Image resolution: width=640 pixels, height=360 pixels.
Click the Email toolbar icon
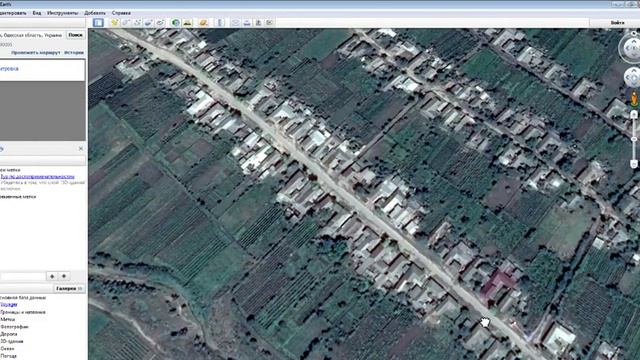tap(236, 23)
